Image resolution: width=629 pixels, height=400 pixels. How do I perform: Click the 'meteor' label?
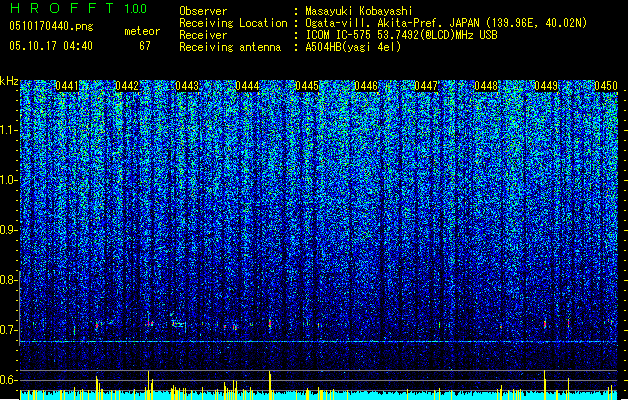click(x=142, y=31)
